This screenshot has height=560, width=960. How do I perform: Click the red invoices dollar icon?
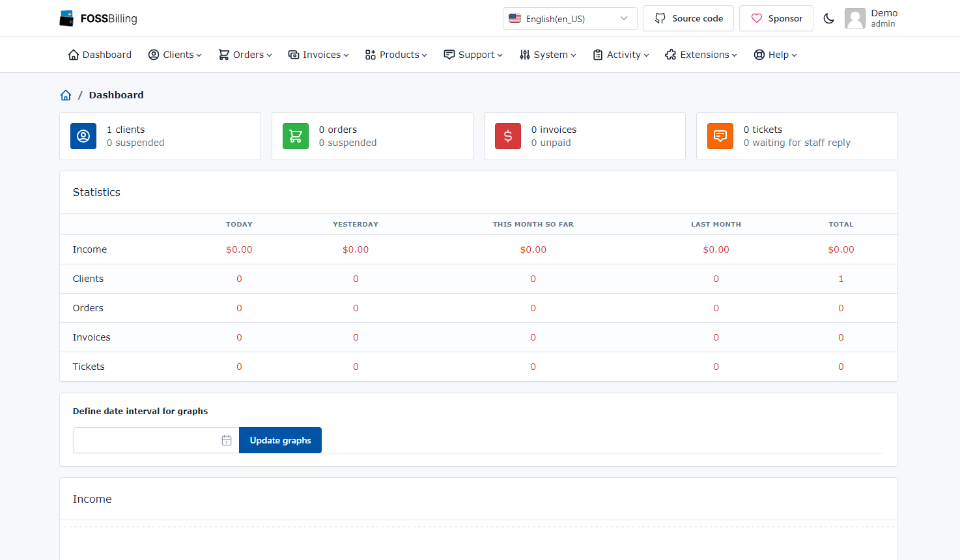[508, 136]
